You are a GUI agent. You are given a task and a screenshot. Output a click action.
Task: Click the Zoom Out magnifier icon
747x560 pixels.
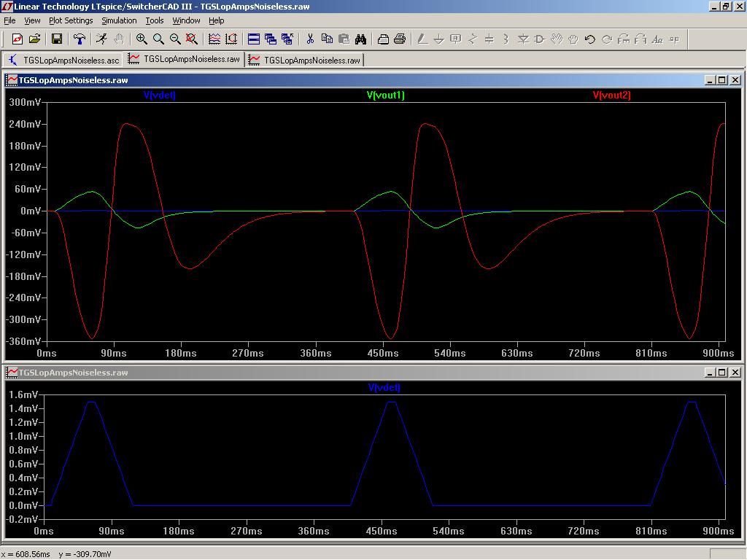click(175, 39)
